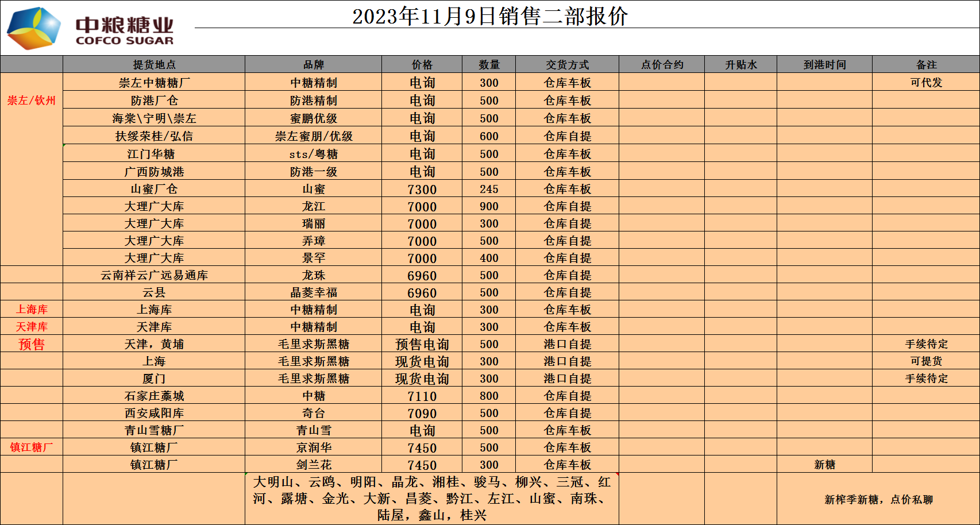Select the 可提货 remark cell
The width and height of the screenshot is (980, 525).
(x=926, y=361)
